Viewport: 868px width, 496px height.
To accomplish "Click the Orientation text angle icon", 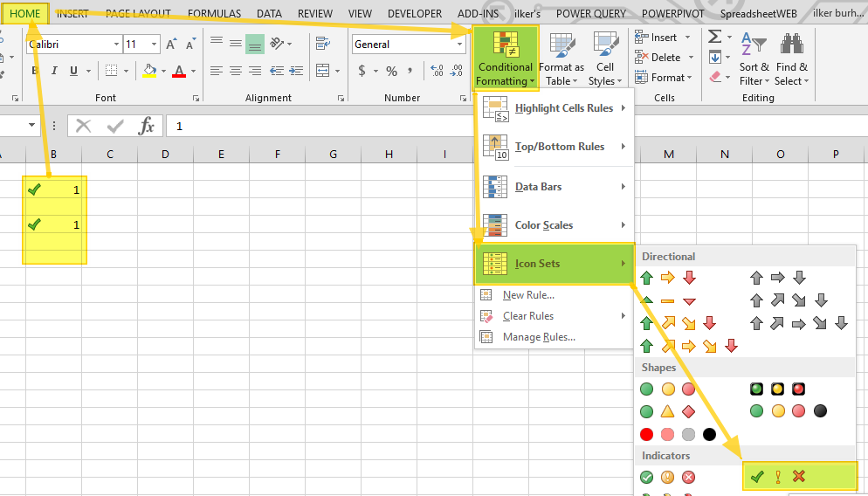I will pyautogui.click(x=277, y=43).
